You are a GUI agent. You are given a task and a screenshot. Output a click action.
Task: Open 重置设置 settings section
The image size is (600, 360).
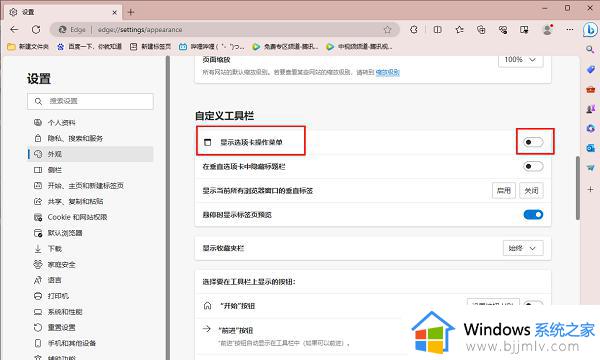pyautogui.click(x=90, y=327)
